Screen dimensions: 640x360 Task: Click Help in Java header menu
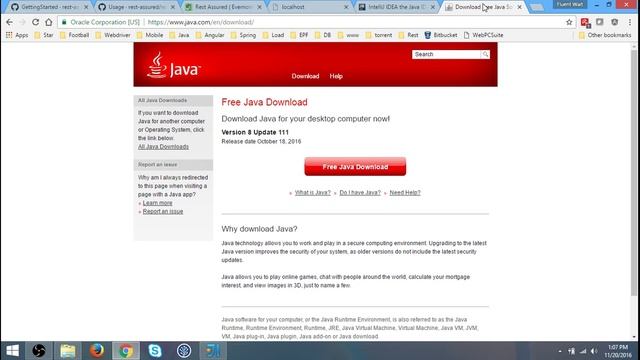click(336, 76)
